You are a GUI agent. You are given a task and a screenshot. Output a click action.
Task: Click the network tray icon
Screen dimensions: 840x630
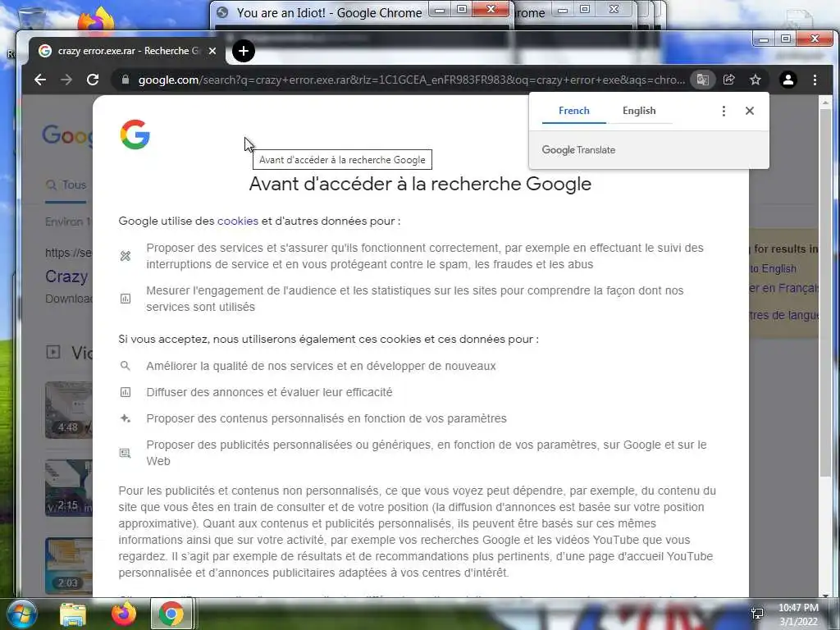click(757, 614)
